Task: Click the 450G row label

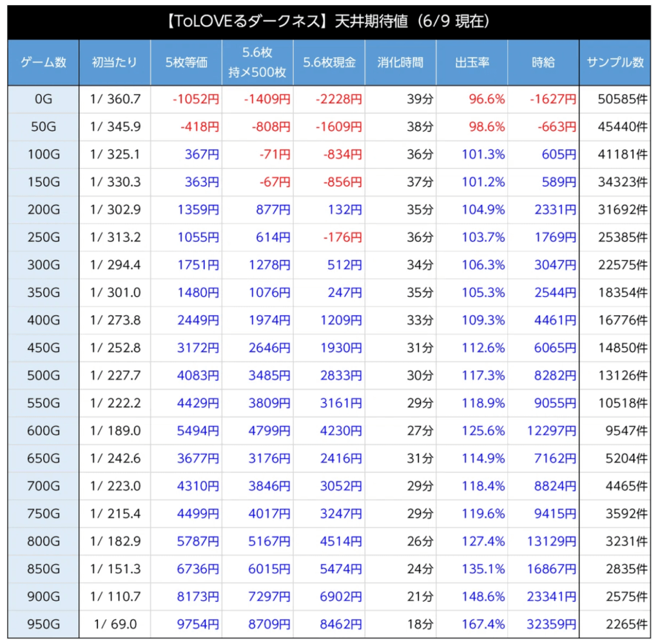Action: pyautogui.click(x=43, y=347)
